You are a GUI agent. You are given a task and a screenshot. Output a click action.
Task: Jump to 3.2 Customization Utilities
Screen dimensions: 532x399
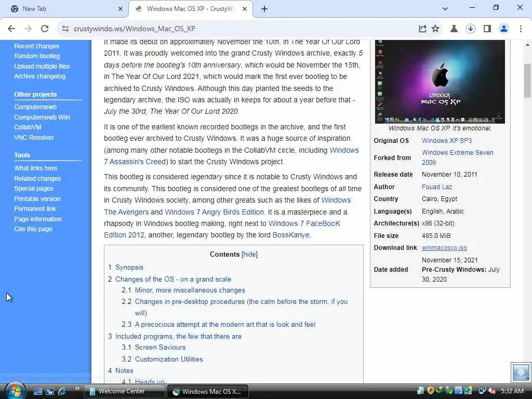169,360
